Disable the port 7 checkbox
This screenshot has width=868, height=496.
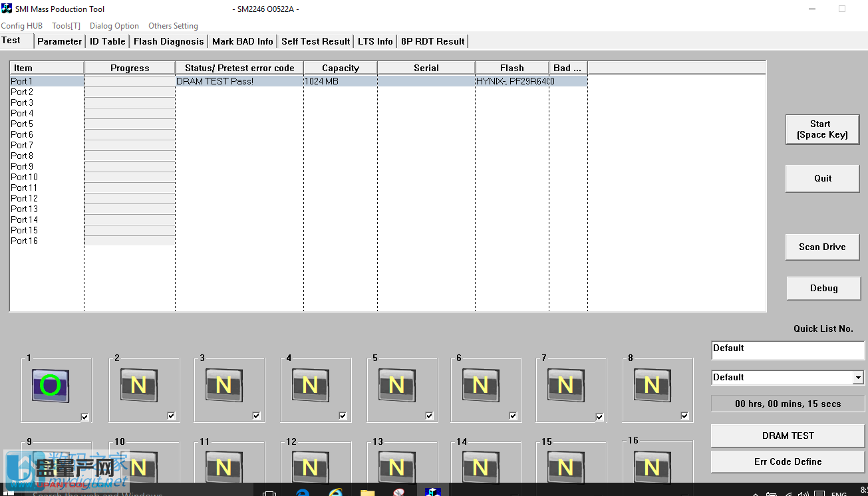600,417
